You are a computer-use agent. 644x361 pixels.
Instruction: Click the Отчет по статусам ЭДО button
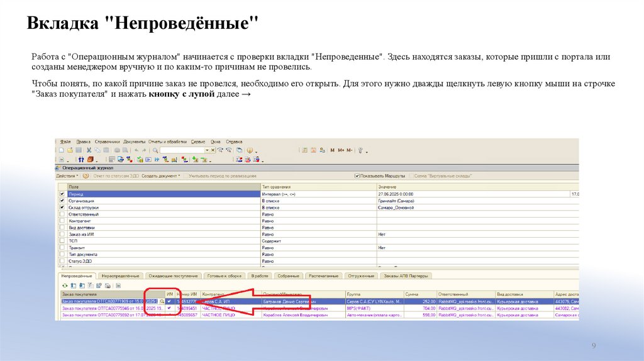[x=116, y=175]
